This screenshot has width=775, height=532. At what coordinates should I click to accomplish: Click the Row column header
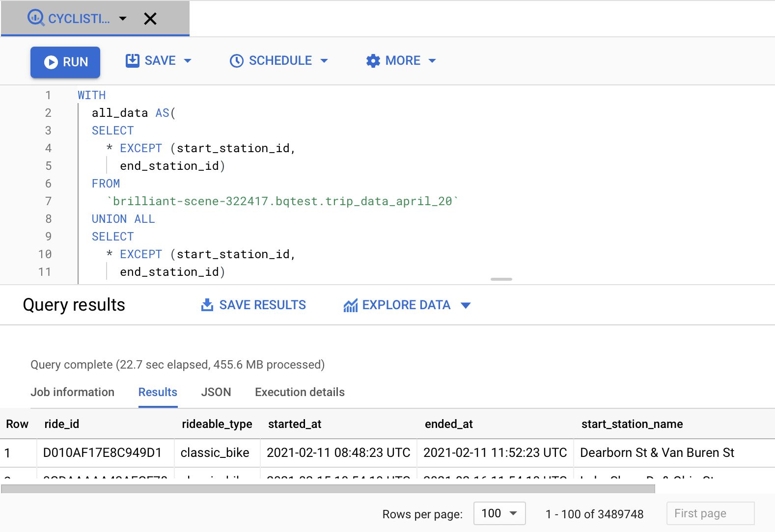coord(17,424)
